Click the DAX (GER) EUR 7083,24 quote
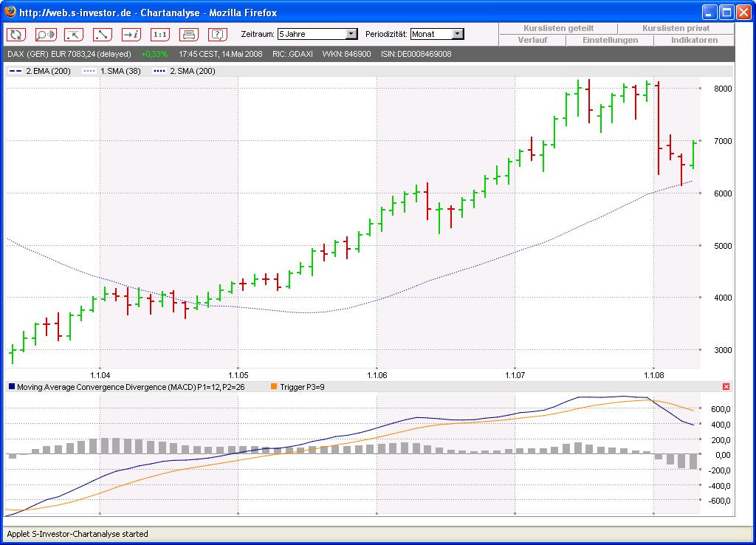The height and width of the screenshot is (545, 756). coord(69,54)
